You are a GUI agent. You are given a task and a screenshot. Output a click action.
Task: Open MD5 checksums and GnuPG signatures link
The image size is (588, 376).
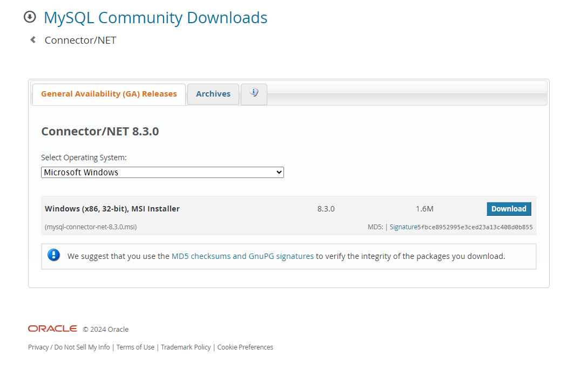pos(242,256)
